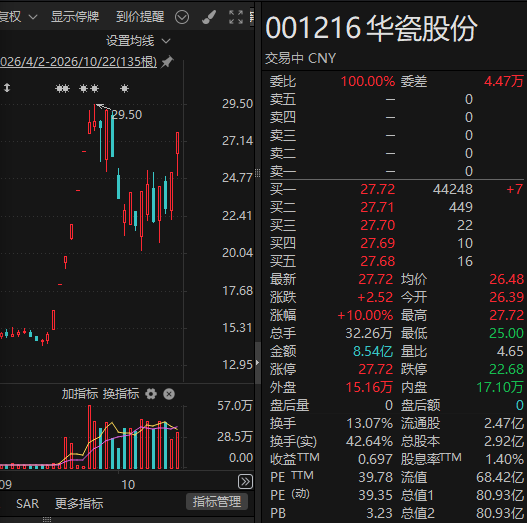Click 最低 value 25.00
The height and width of the screenshot is (523, 527).
506,333
